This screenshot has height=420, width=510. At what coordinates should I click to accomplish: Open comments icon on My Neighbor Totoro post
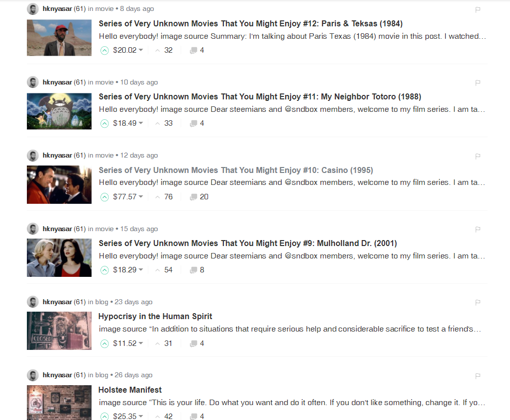click(194, 123)
